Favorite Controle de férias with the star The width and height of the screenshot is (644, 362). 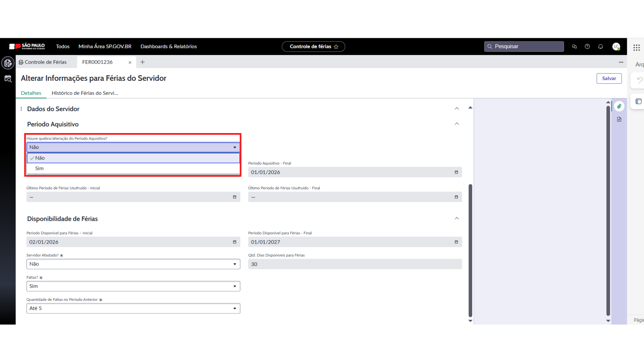pos(336,47)
